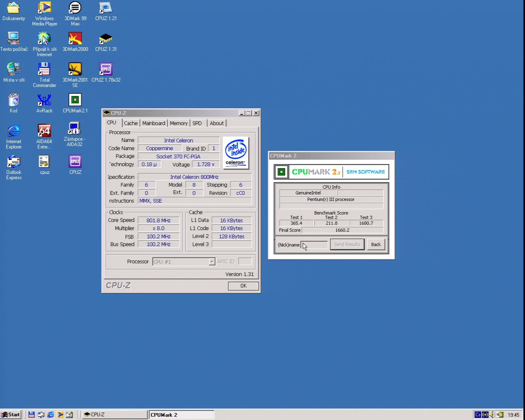Expand the Processor CPU #1 dropdown
This screenshot has height=420, width=525.
212,262
